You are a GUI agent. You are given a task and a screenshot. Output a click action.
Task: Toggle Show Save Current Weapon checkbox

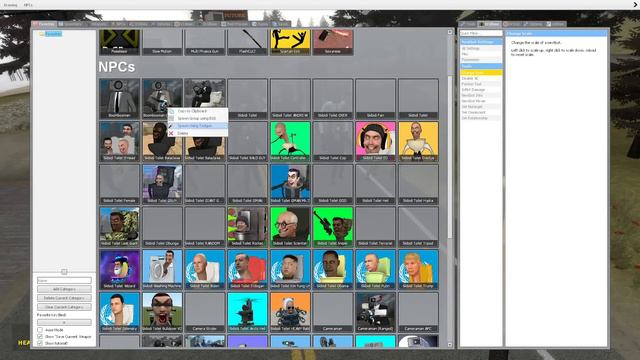point(40,337)
